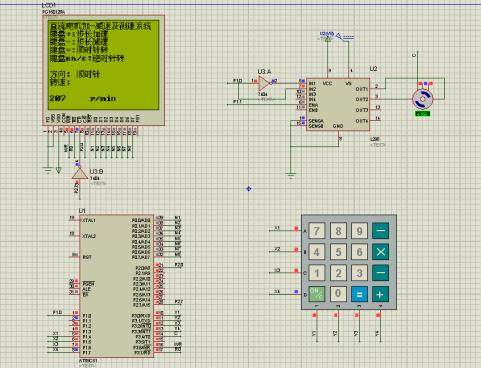Click the green label under the motor

coord(423,114)
